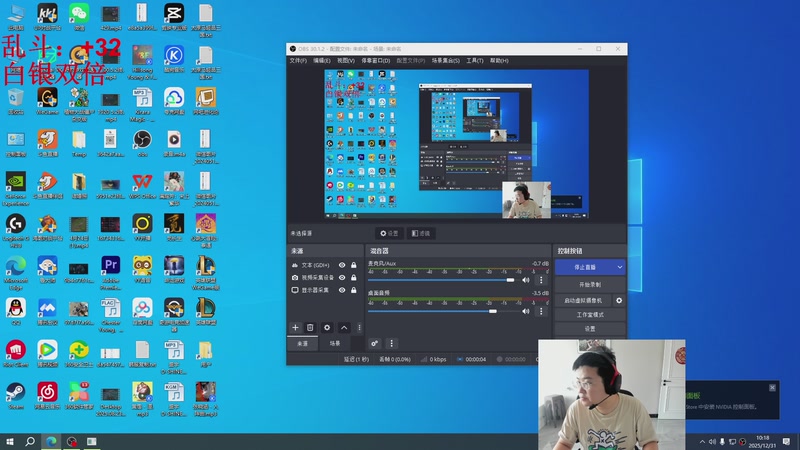800x450 pixels.
Task: Open the 停靠窗口(D) menu in OBS
Action: pos(376,61)
